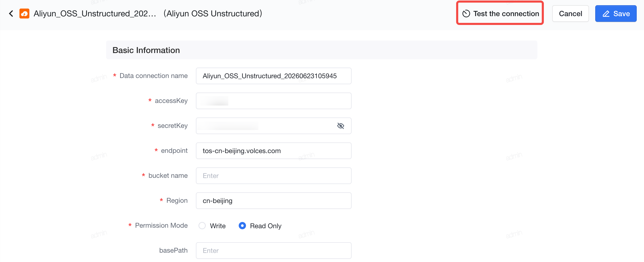Go back using the left arrow
644x262 pixels.
(11, 14)
